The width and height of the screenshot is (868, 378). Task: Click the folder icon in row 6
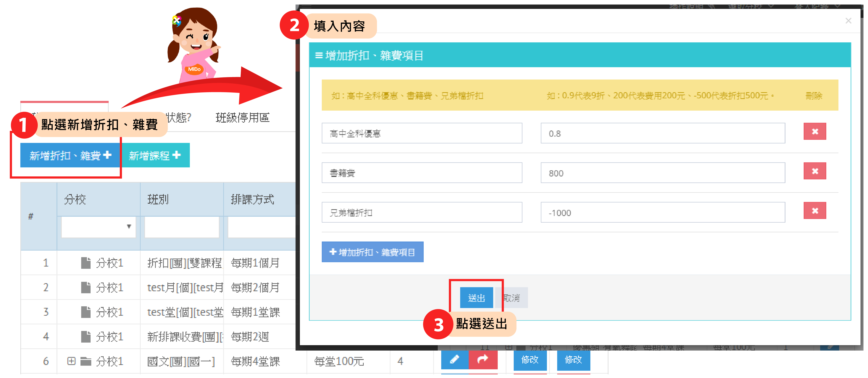click(86, 362)
